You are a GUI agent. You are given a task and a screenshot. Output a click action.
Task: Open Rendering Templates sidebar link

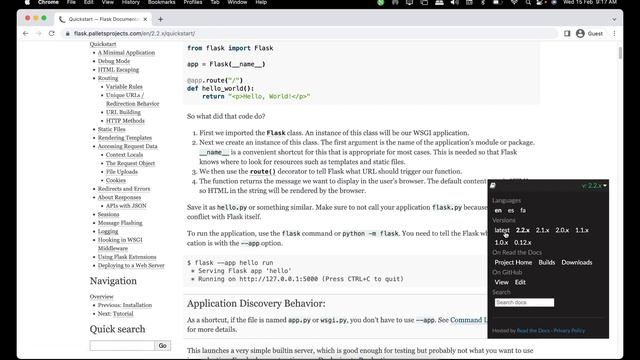coord(124,138)
